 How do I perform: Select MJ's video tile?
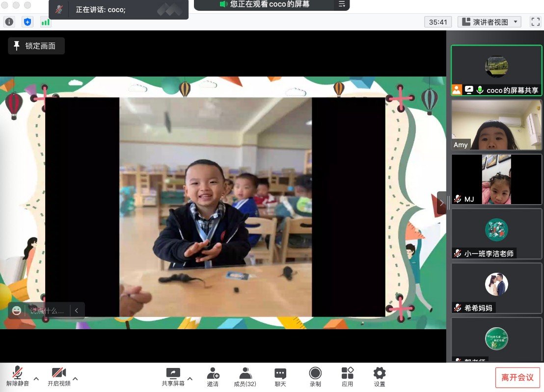[x=496, y=179]
